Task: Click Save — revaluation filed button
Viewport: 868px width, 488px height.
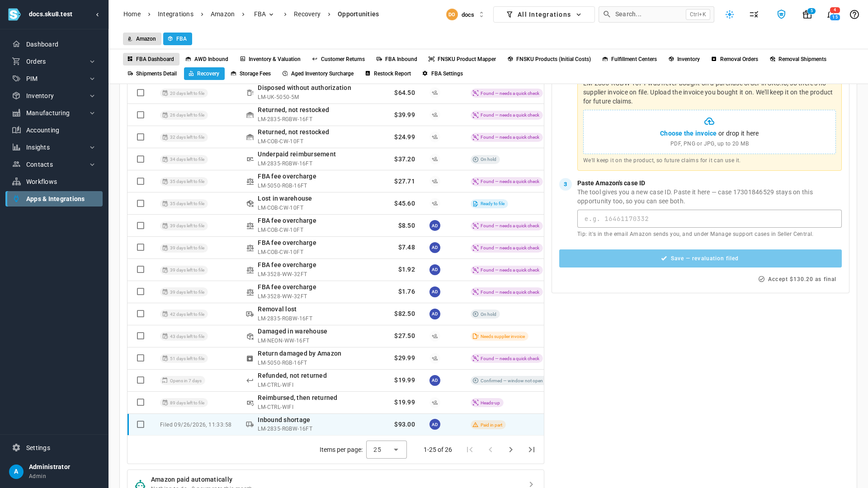Action: point(700,258)
